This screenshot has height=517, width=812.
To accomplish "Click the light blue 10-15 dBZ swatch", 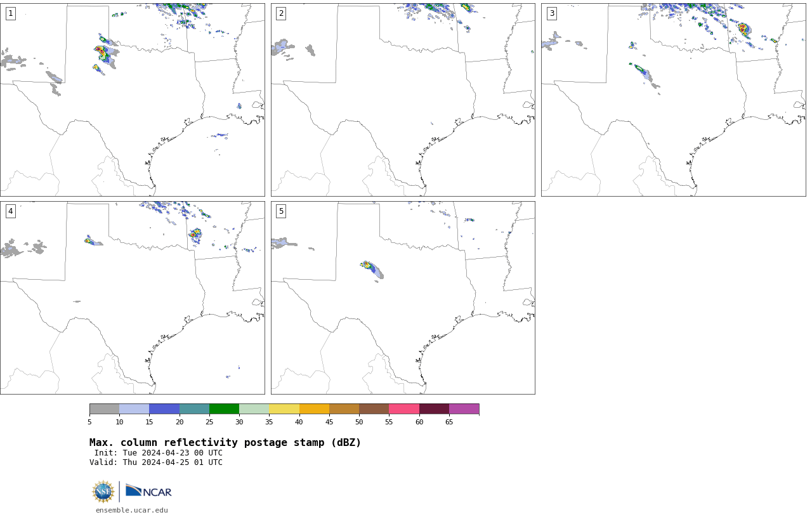I will pyautogui.click(x=134, y=409).
